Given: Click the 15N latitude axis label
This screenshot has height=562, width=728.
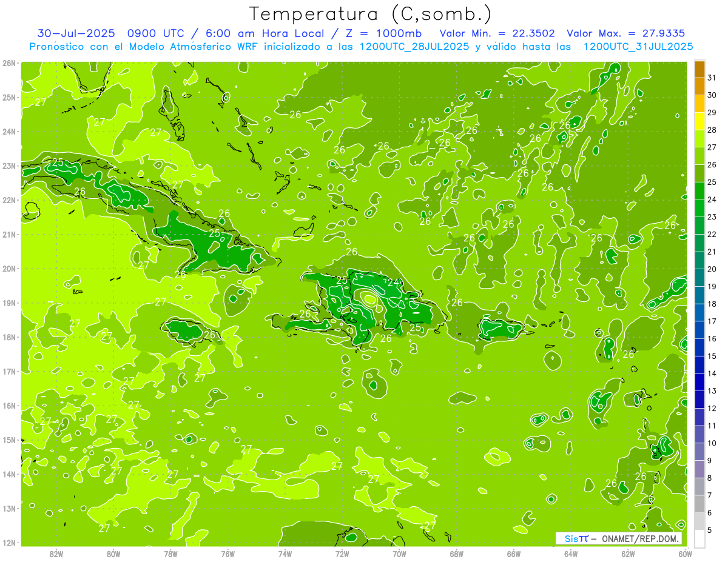Looking at the screenshot, I should pyautogui.click(x=9, y=440).
